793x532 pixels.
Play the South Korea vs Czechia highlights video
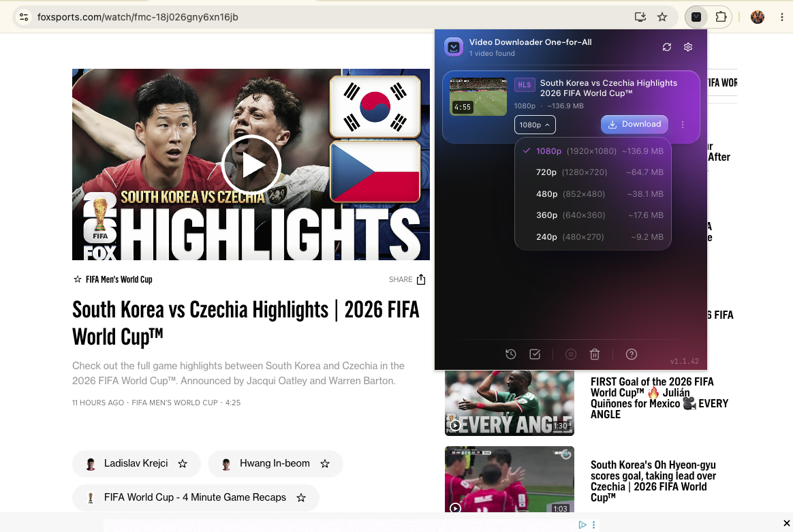coord(251,165)
